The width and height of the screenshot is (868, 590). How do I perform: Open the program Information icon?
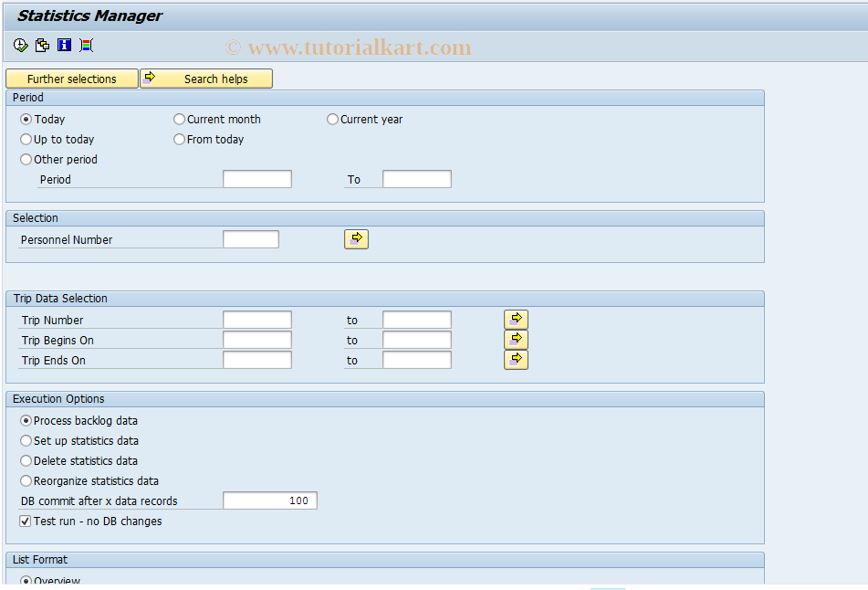64,46
